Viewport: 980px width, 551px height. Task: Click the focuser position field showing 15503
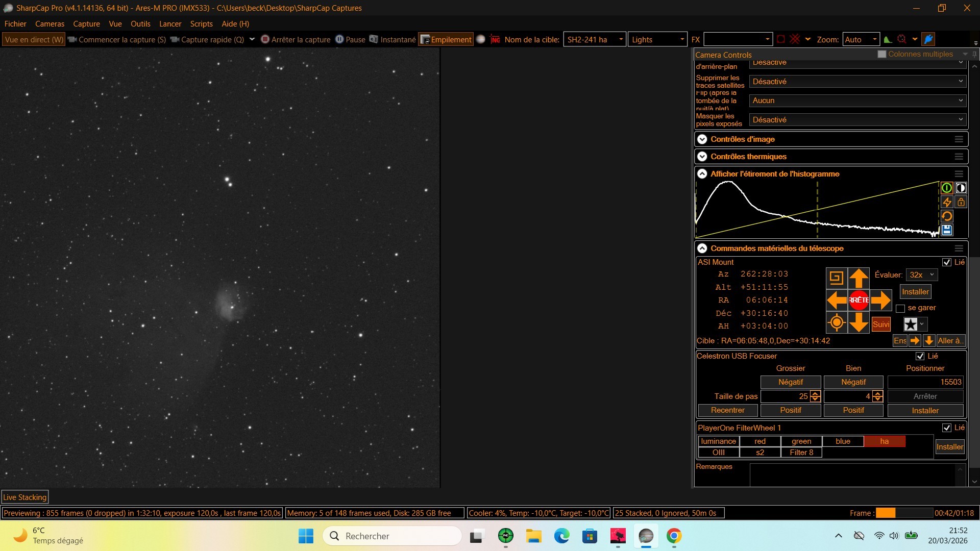[925, 382]
